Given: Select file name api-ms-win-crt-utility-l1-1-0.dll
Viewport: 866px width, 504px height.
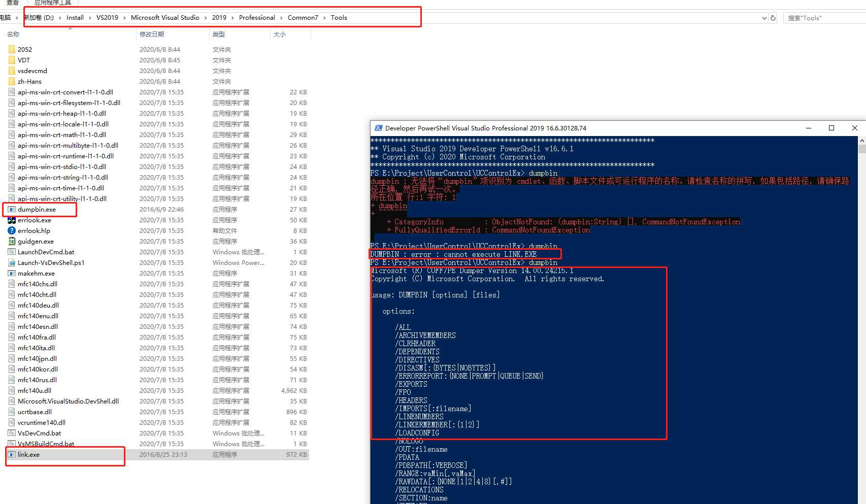Looking at the screenshot, I should (x=62, y=198).
